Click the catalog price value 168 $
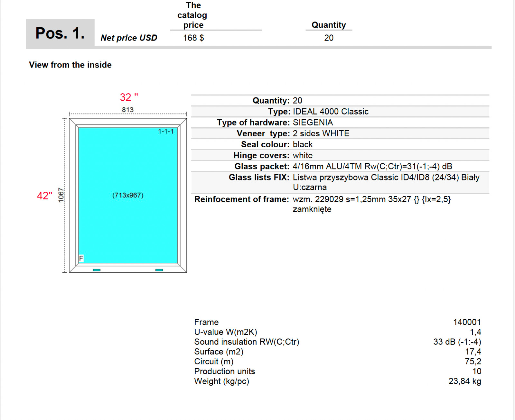Image resolution: width=515 pixels, height=420 pixels. 193,38
